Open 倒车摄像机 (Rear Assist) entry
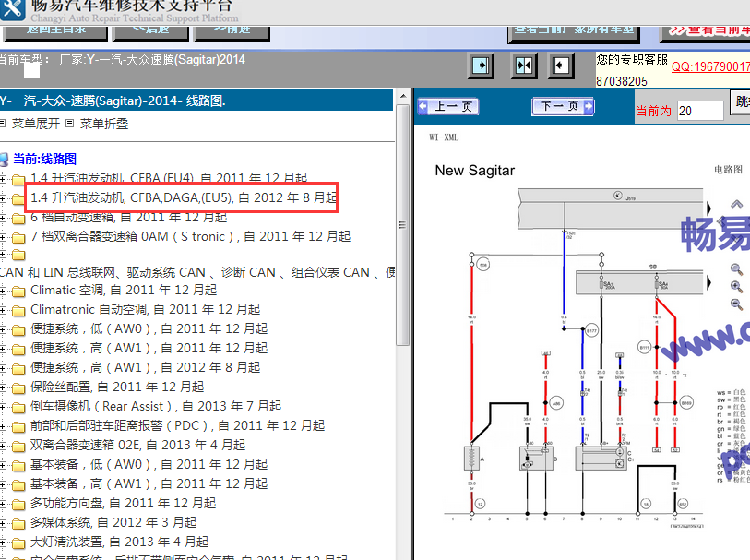The image size is (750, 560). pos(156,406)
